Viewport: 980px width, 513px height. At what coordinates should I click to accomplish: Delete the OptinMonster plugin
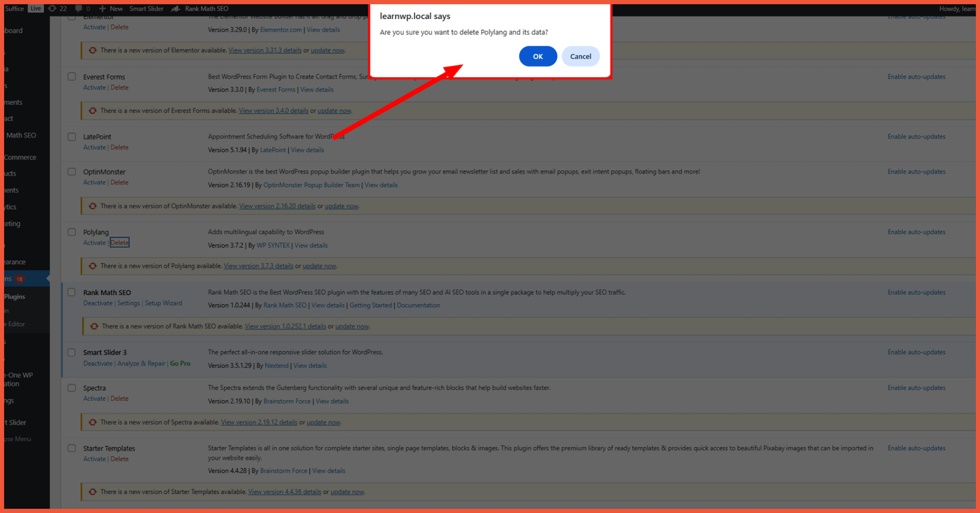click(119, 182)
